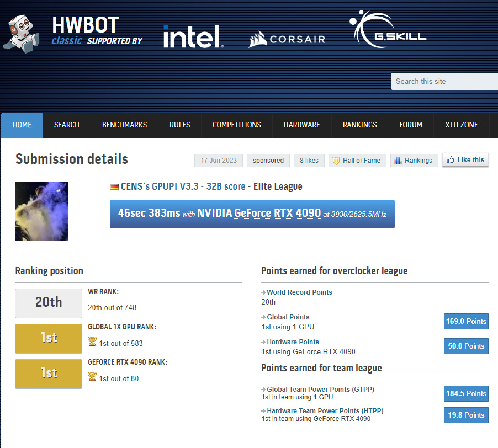Click the '46sec 383ms' score text
Screen dimensions: 498x448
[x=149, y=213]
